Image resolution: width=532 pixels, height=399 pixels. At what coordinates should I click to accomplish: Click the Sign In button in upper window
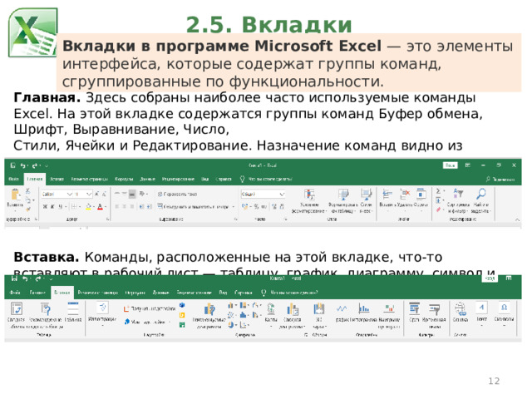pos(451,165)
